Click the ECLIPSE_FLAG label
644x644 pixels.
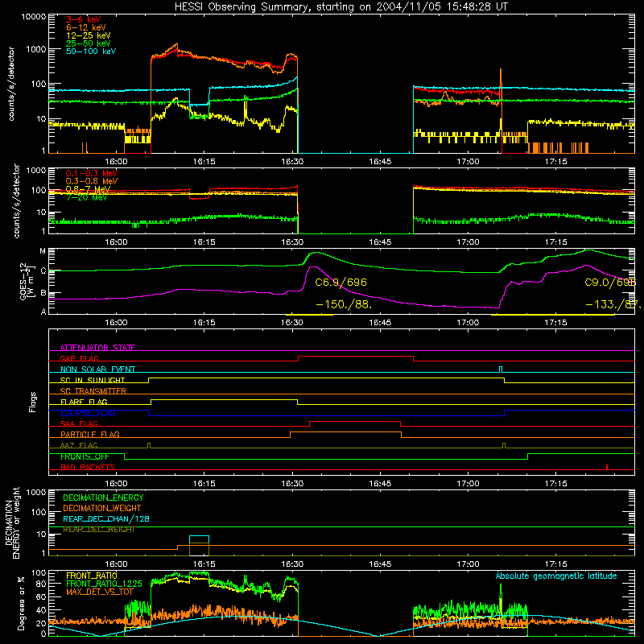[x=88, y=413]
